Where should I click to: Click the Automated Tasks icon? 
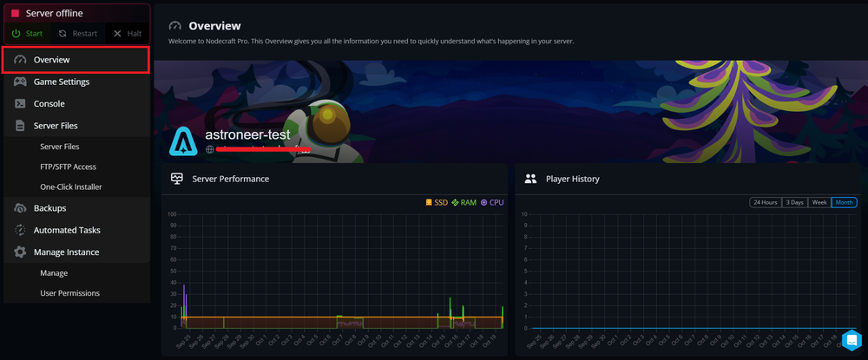[20, 230]
